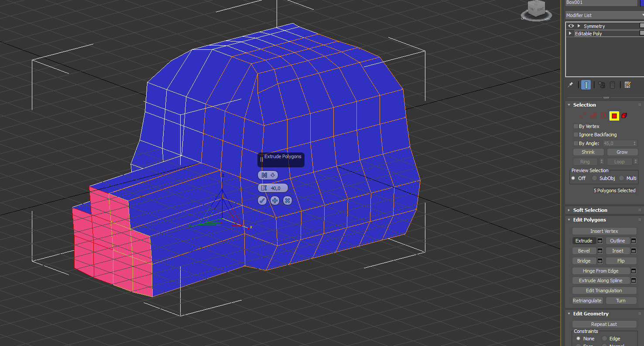
Task: Open Configure Modifier Sets icon
Action: tap(627, 85)
